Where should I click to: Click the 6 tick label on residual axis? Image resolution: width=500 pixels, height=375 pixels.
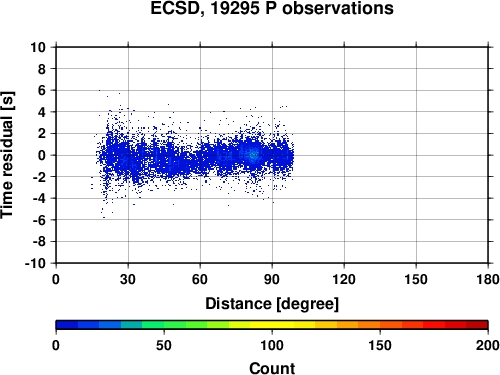point(41,90)
